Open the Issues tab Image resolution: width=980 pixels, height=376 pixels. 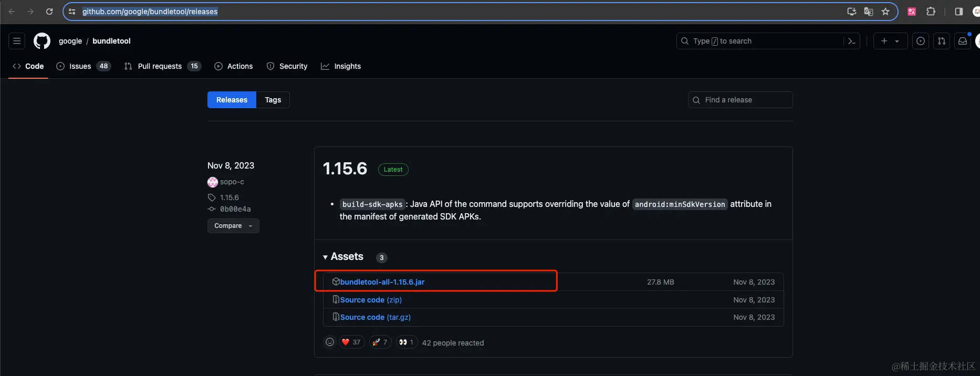click(84, 66)
